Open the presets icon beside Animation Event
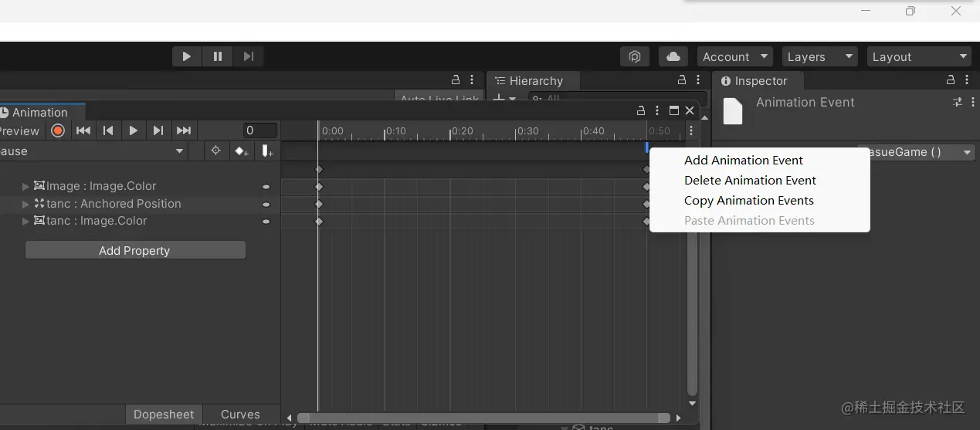Viewport: 980px width, 430px height. pyautogui.click(x=958, y=102)
